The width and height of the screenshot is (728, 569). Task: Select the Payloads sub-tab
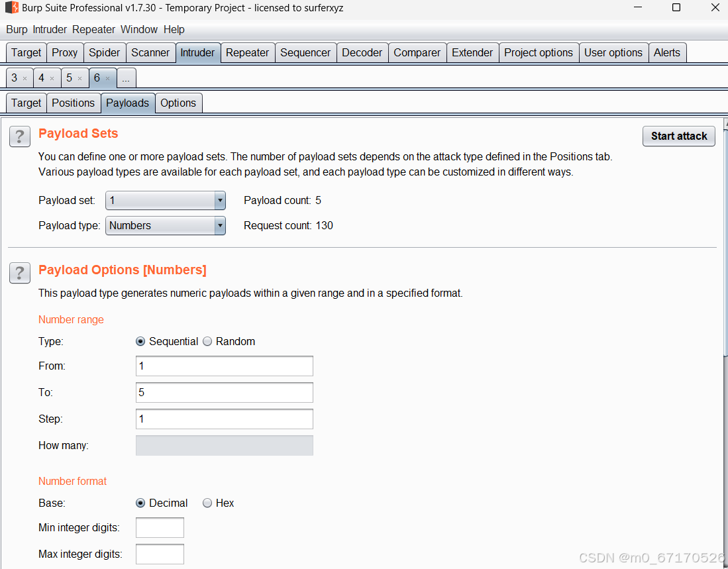click(128, 103)
